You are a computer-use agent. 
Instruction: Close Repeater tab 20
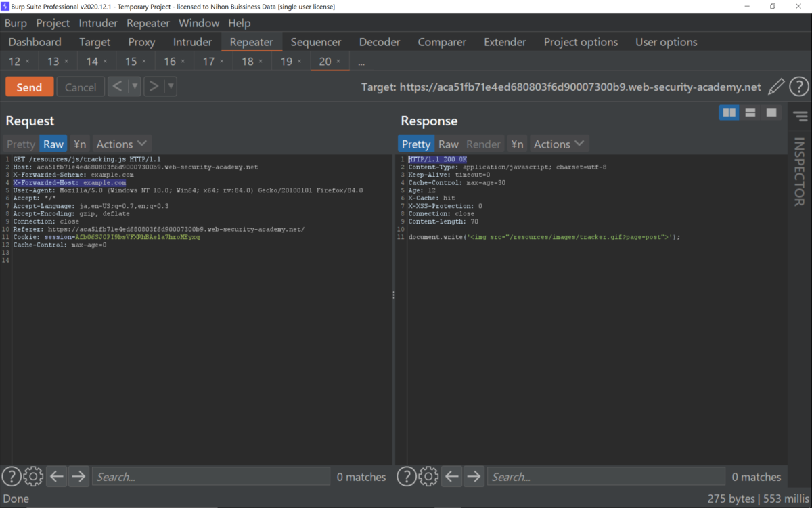338,62
